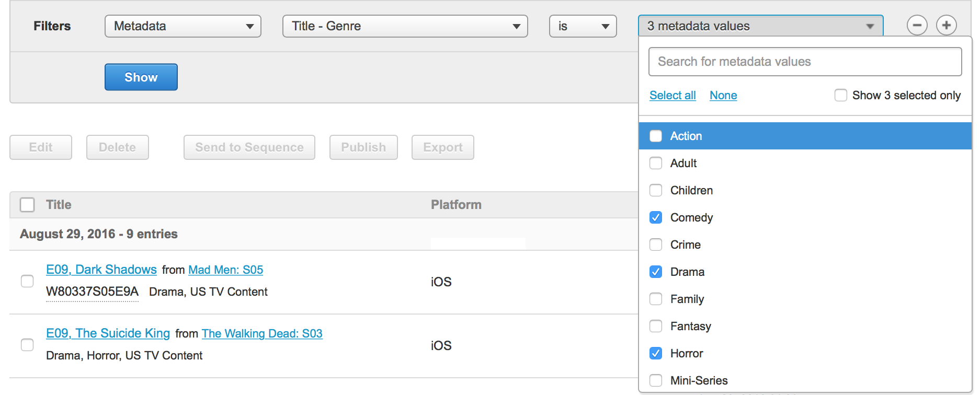980x395 pixels.
Task: Click the Select all link
Action: (673, 95)
